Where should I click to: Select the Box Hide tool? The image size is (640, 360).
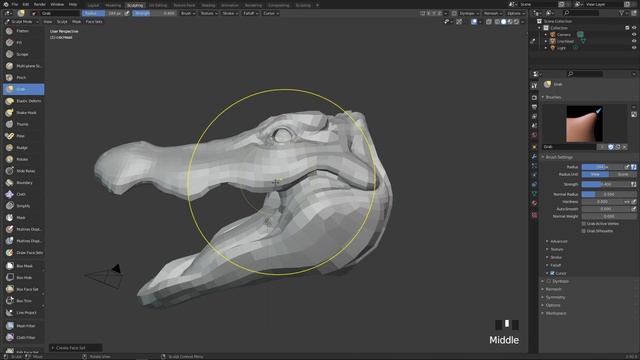23,278
